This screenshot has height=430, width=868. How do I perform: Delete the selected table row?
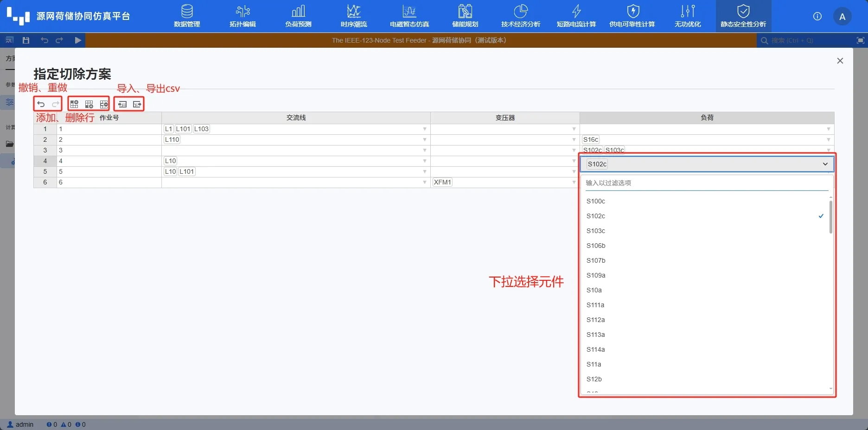pos(104,104)
